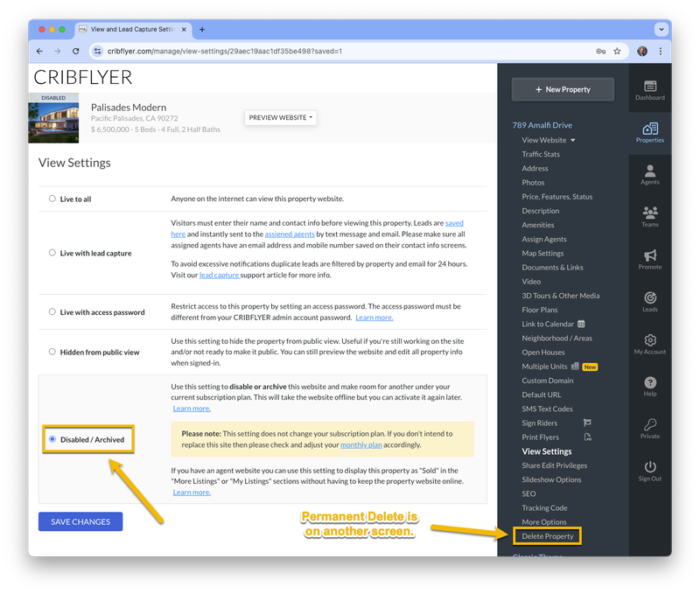Go forward with the browser forward arrow
The height and width of the screenshot is (594, 700).
[x=58, y=52]
